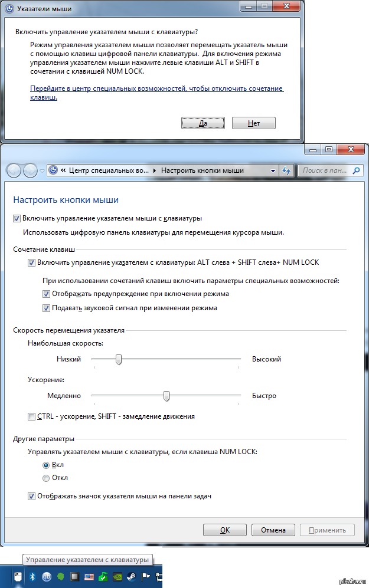Toggle Подавать звуковой сигнал при изменении режима

46,308
